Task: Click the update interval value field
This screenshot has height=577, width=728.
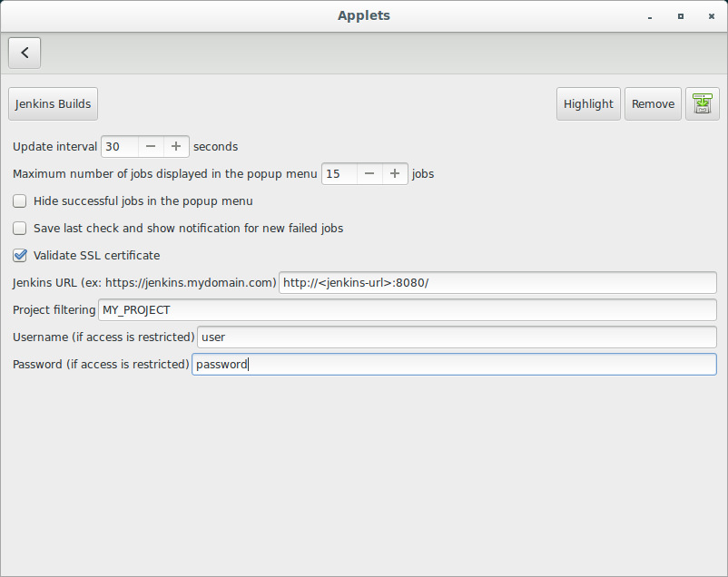Action: pos(120,147)
